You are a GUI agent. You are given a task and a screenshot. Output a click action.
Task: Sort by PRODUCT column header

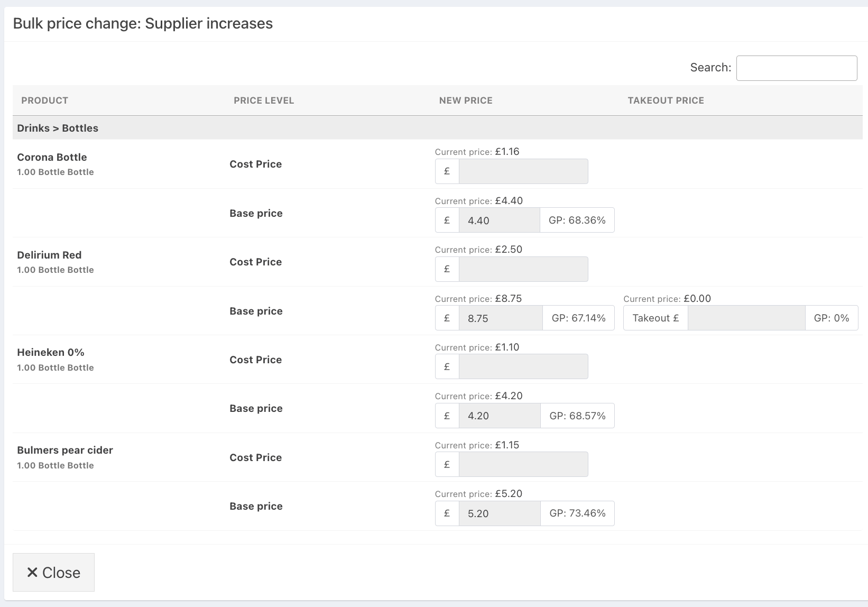(45, 100)
